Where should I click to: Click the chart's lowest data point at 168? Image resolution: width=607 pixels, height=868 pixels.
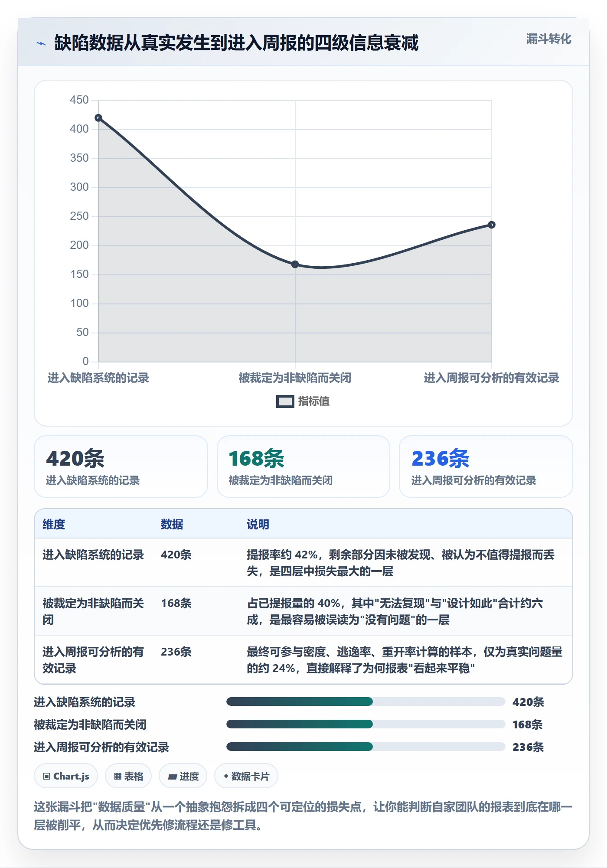pos(295,264)
